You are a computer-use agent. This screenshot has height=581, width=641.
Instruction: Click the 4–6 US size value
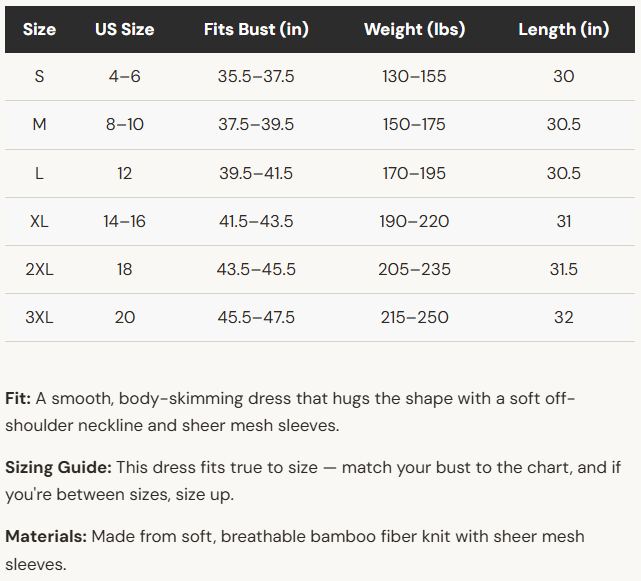point(125,76)
